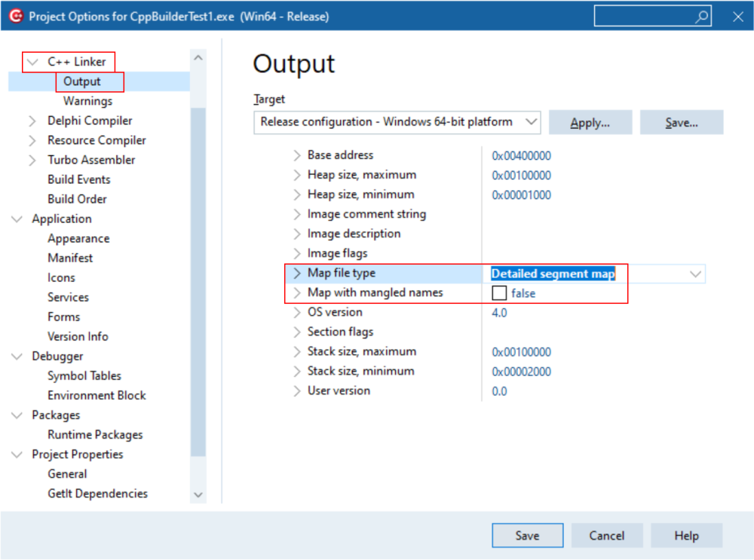Expand the Stack size, minimum row
The image size is (754, 560).
pos(297,371)
